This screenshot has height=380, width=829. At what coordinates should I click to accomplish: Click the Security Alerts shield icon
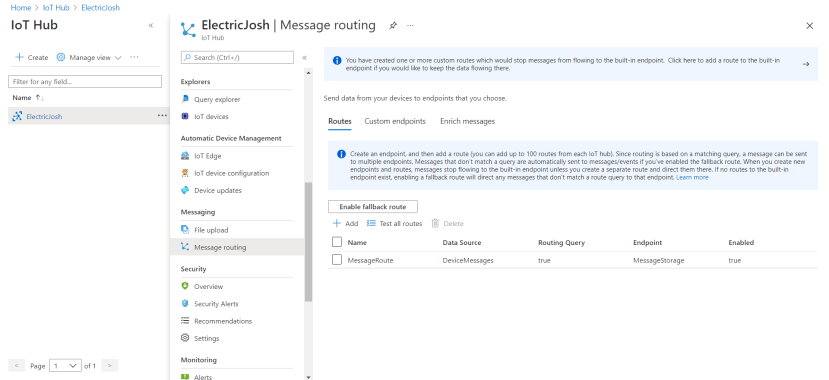click(x=185, y=303)
